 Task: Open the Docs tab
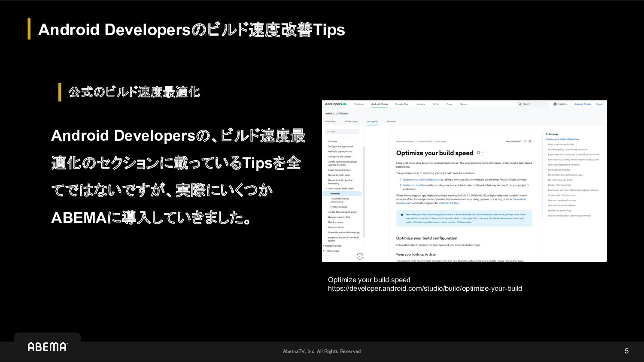450,104
